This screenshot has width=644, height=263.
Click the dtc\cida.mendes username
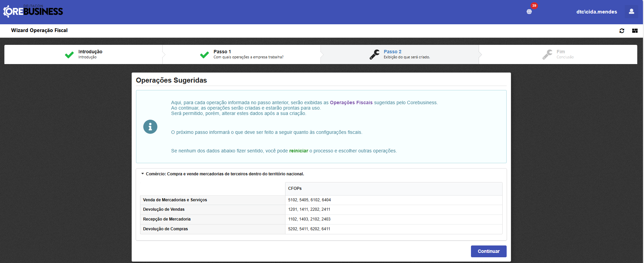pos(597,12)
